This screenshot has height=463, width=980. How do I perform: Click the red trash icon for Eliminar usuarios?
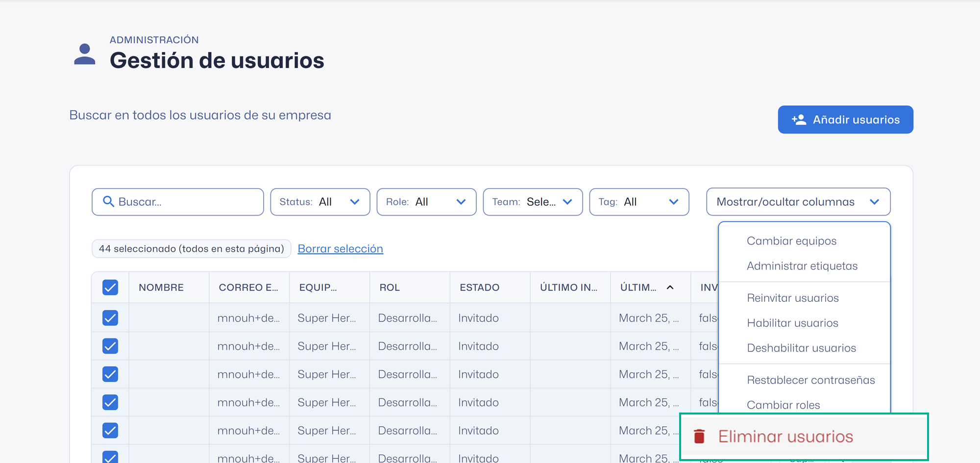(x=699, y=436)
